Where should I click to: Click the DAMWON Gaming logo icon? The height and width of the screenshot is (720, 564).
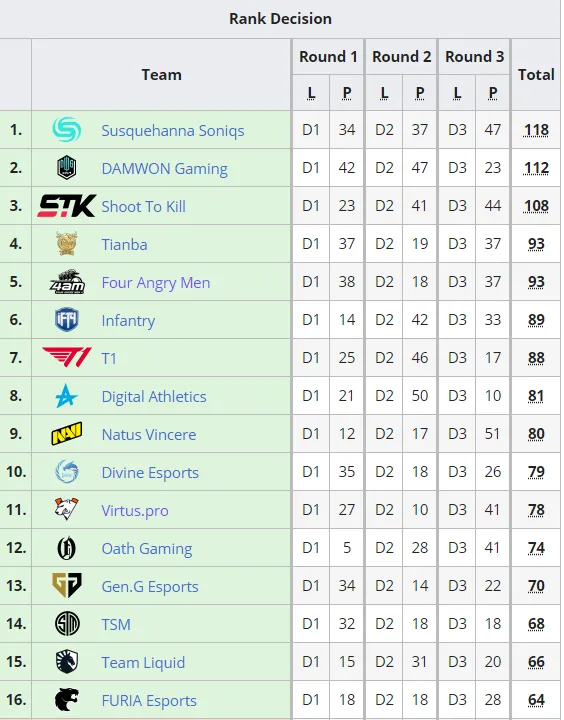click(x=67, y=168)
